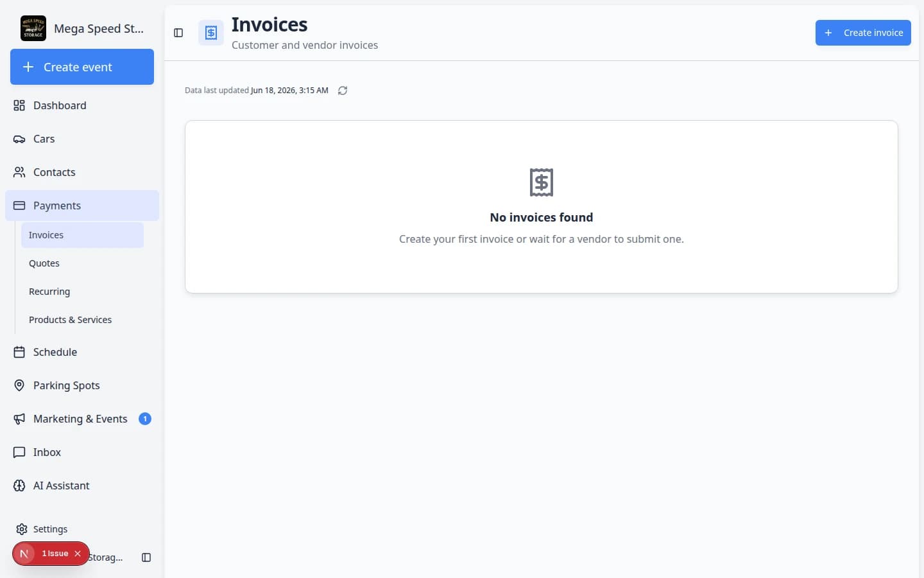Open Marketing & Events section
This screenshot has width=924, height=578.
[x=82, y=419]
